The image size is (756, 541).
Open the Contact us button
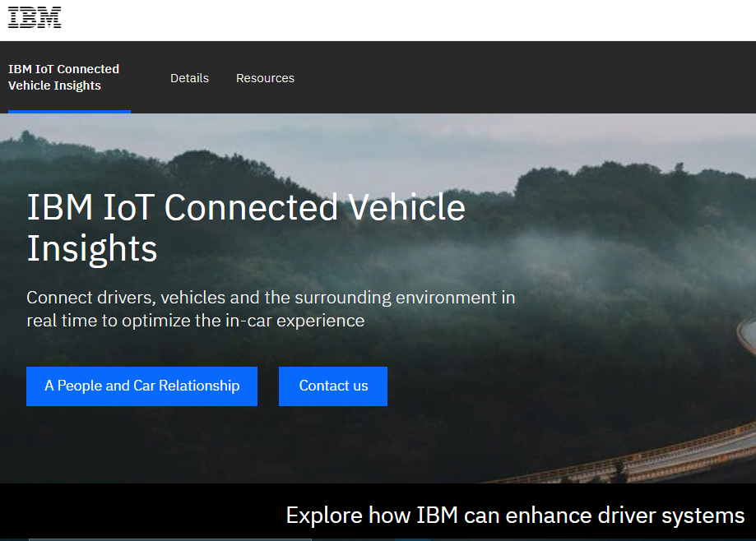point(333,386)
